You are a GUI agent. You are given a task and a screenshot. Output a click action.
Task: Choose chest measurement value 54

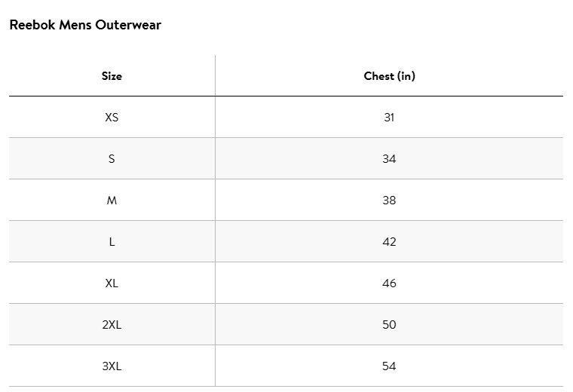[x=389, y=366]
